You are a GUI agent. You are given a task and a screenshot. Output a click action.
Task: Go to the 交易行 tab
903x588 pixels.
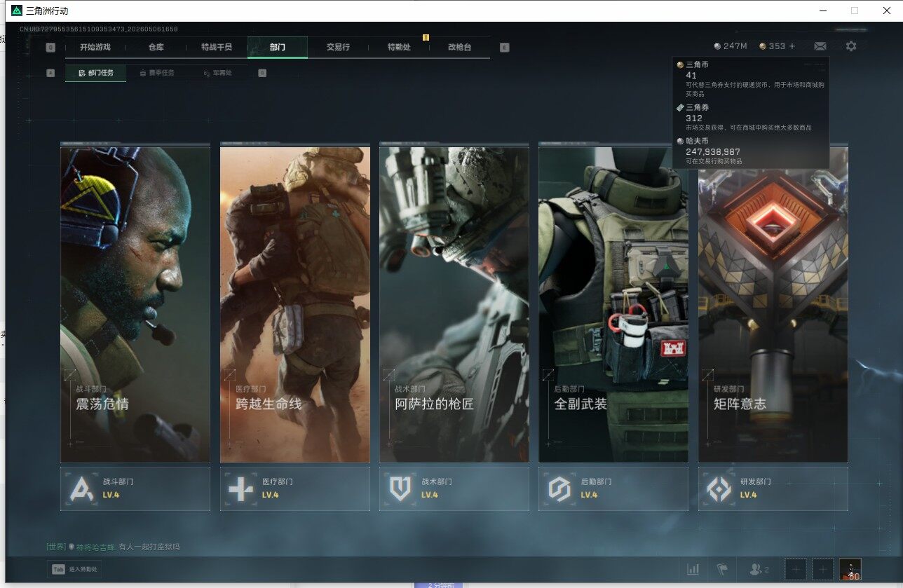tap(338, 47)
